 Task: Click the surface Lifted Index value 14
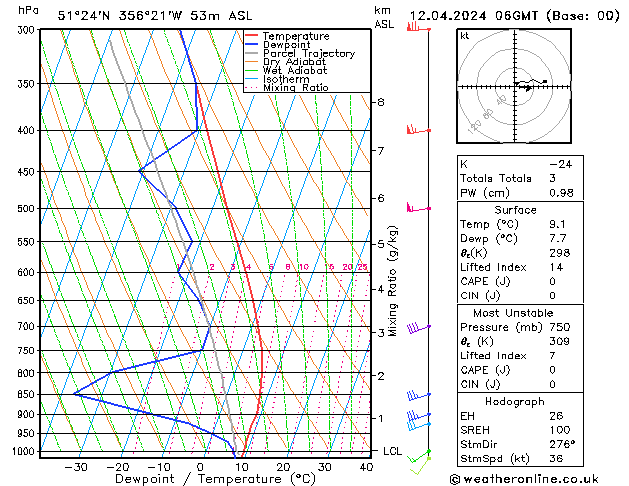(556, 267)
